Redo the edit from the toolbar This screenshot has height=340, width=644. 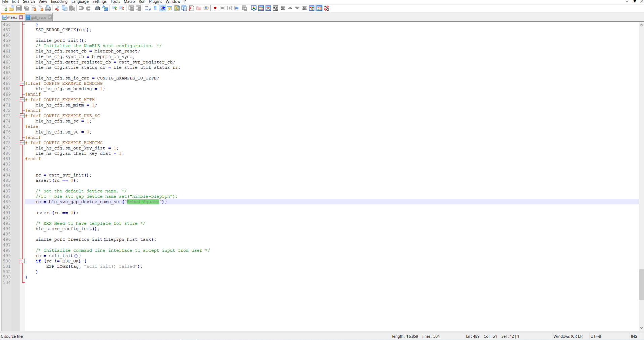point(88,8)
